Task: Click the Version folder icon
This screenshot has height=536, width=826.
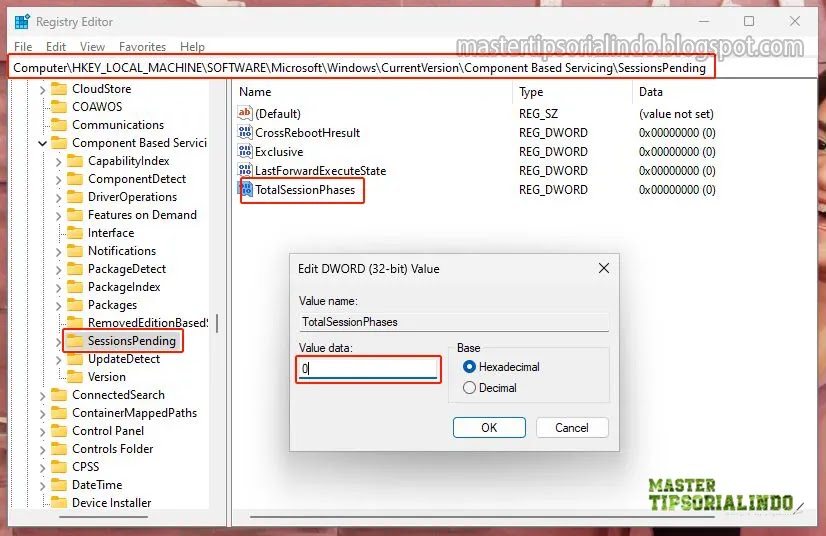Action: point(75,377)
